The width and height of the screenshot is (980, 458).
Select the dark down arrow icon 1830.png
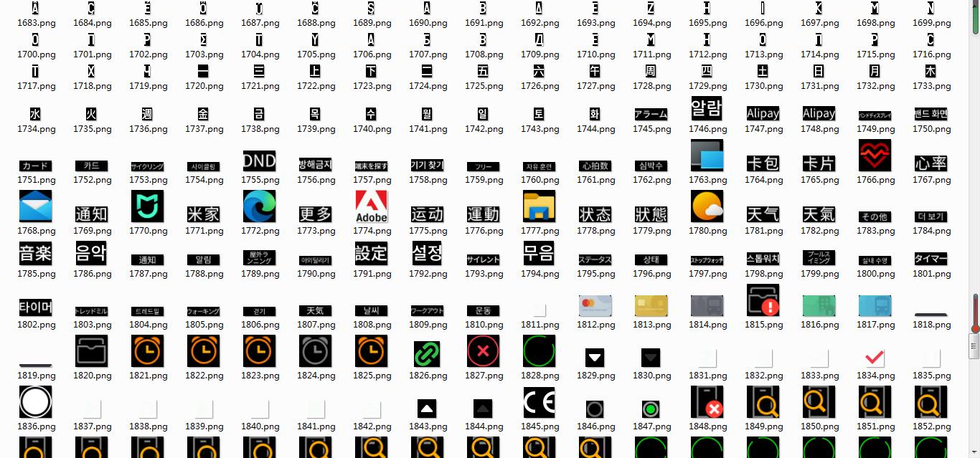pos(651,358)
